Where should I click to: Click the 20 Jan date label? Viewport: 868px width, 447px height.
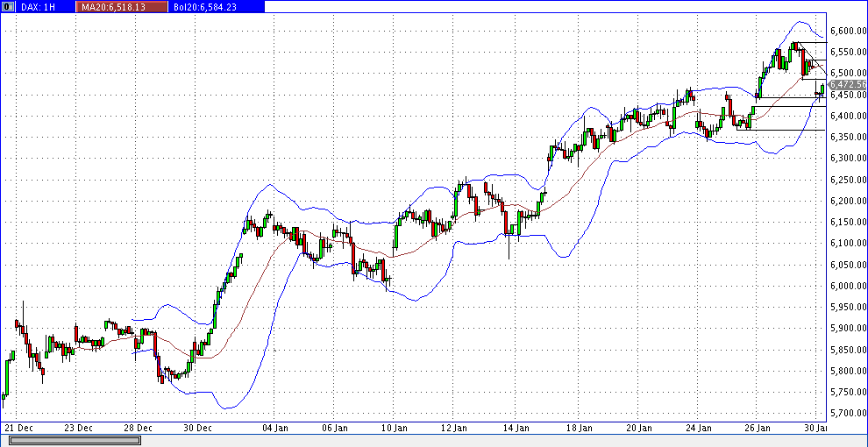tap(638, 429)
